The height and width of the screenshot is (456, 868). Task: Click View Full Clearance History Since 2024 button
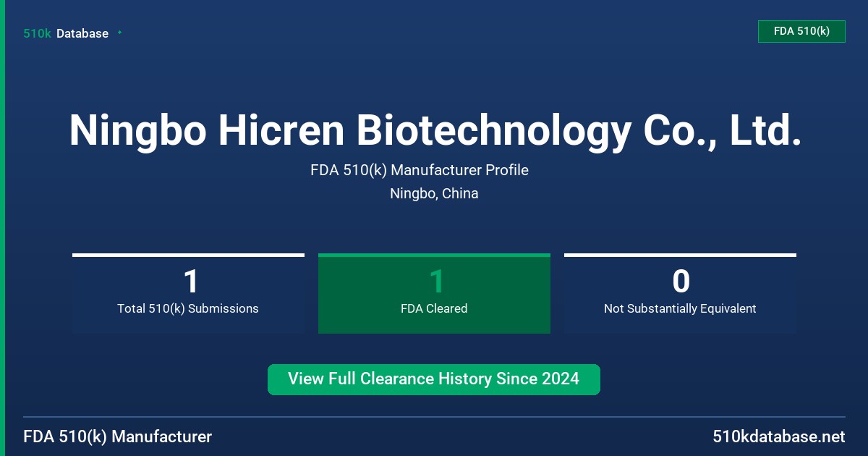(x=434, y=379)
